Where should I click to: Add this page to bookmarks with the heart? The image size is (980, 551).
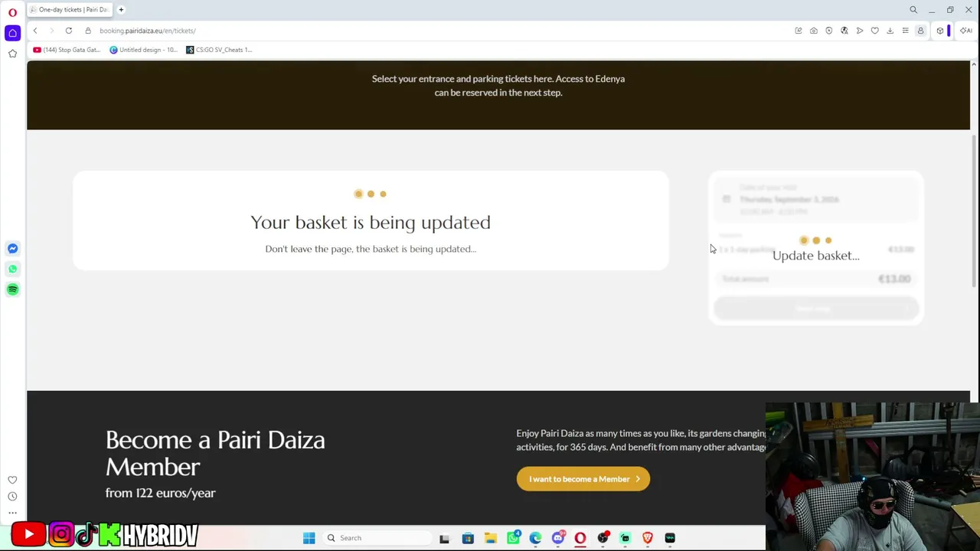pos(875,31)
